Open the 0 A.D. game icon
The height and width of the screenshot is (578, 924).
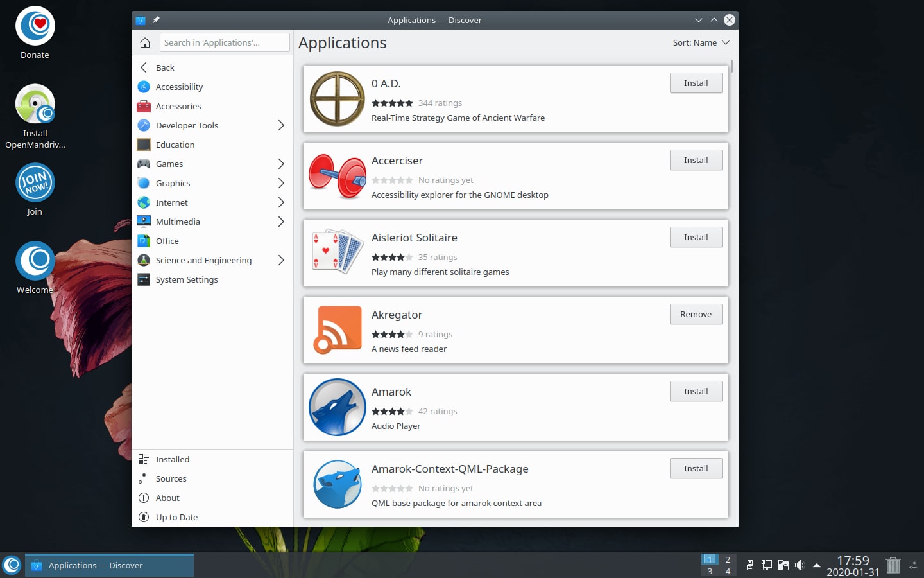(x=337, y=99)
